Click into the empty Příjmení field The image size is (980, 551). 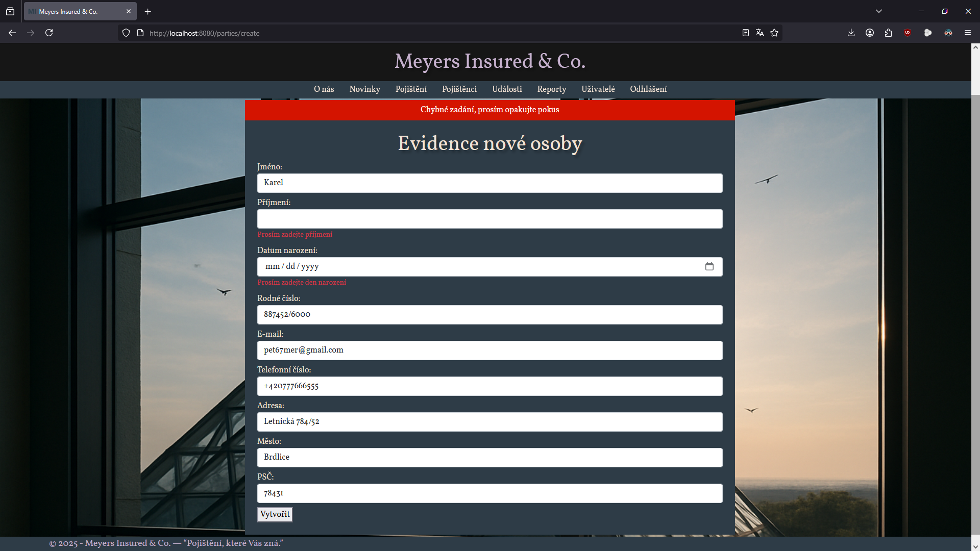(489, 219)
